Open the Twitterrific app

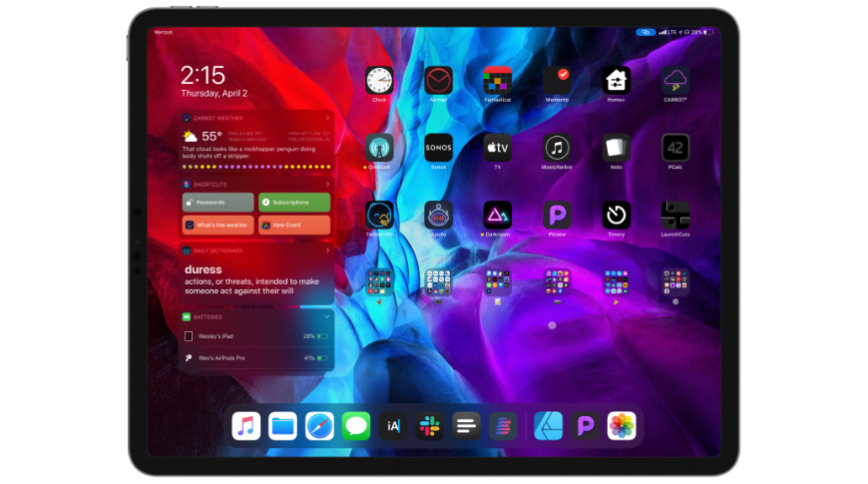tap(379, 215)
